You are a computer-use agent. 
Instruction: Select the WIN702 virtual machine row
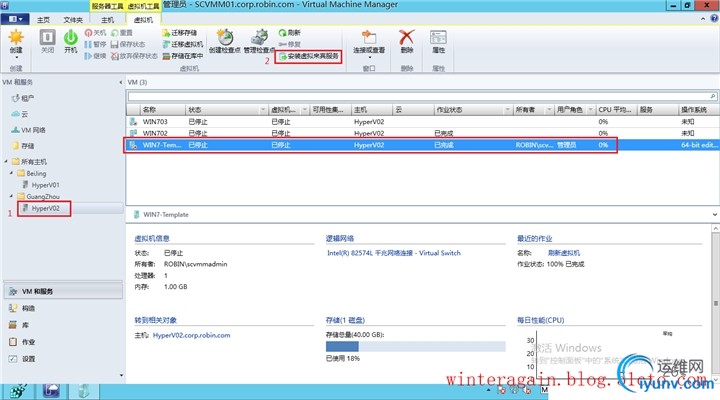pyautogui.click(x=422, y=133)
